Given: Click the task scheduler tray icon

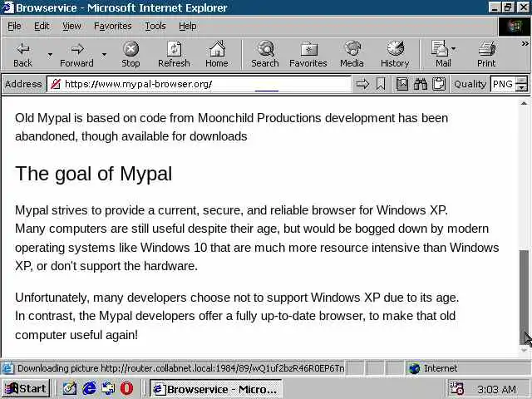Looking at the screenshot, I should pyautogui.click(x=456, y=388).
